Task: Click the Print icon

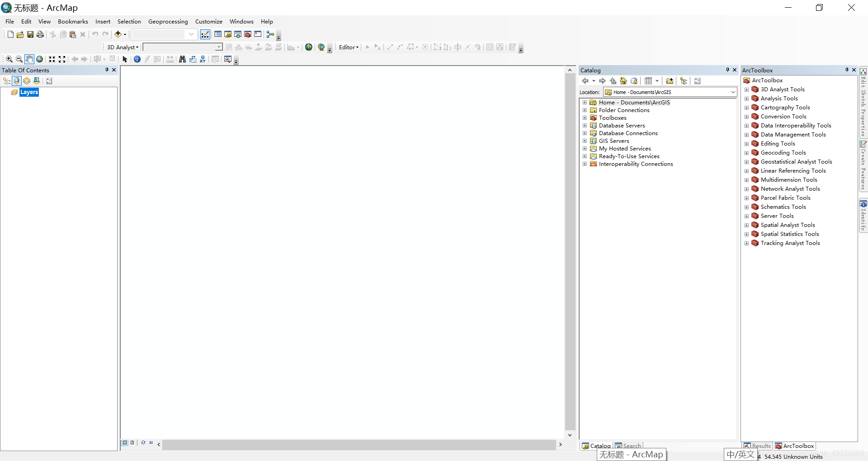Action: pos(40,34)
